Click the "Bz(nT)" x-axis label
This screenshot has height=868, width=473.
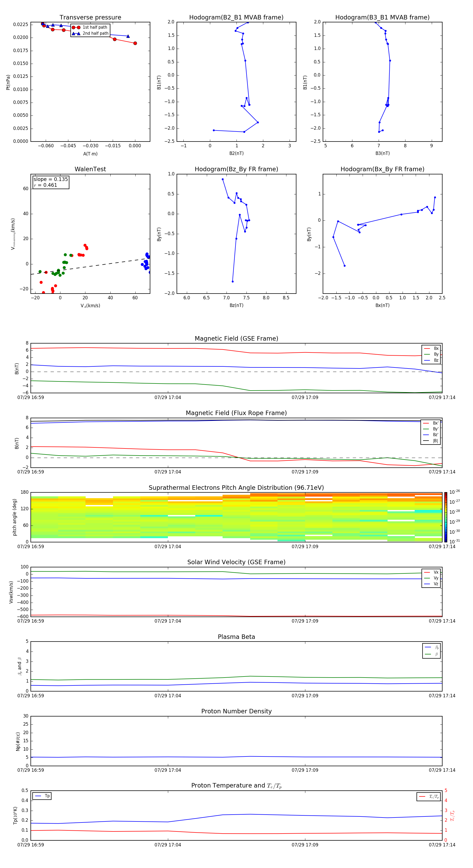click(x=236, y=305)
